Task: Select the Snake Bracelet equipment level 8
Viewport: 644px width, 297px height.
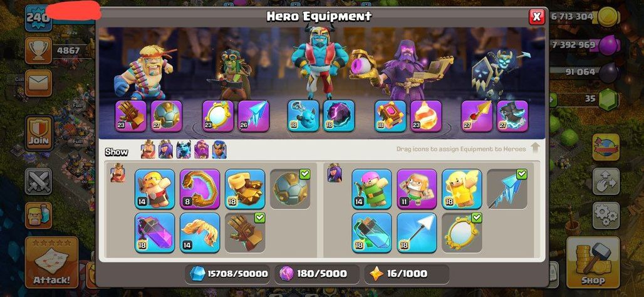Action: click(x=200, y=189)
